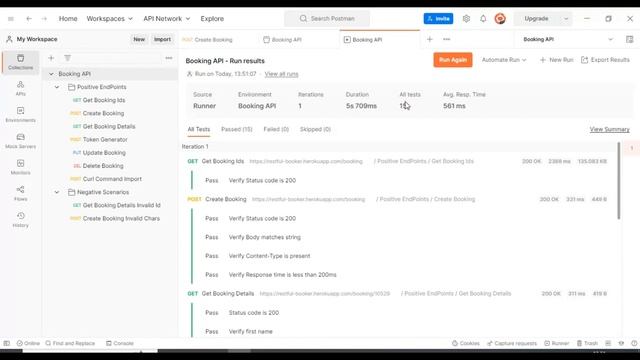Open the notifications bell
This screenshot has height=360, width=640.
pos(483,19)
